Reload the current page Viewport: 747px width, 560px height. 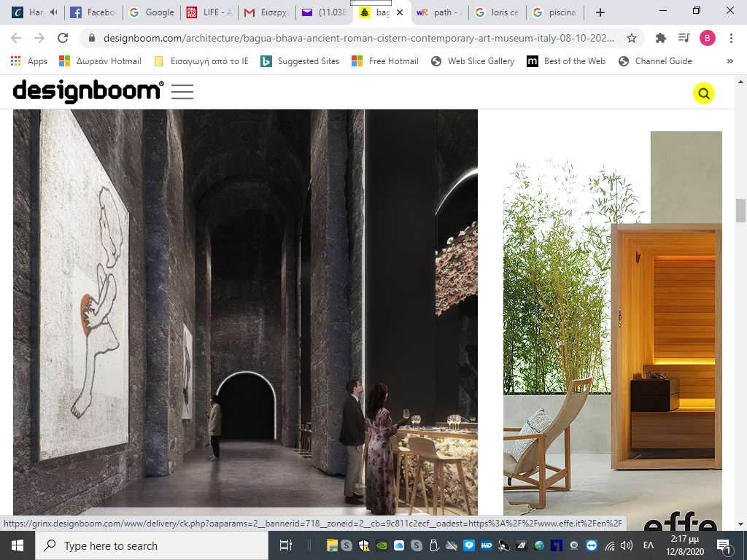click(x=63, y=38)
